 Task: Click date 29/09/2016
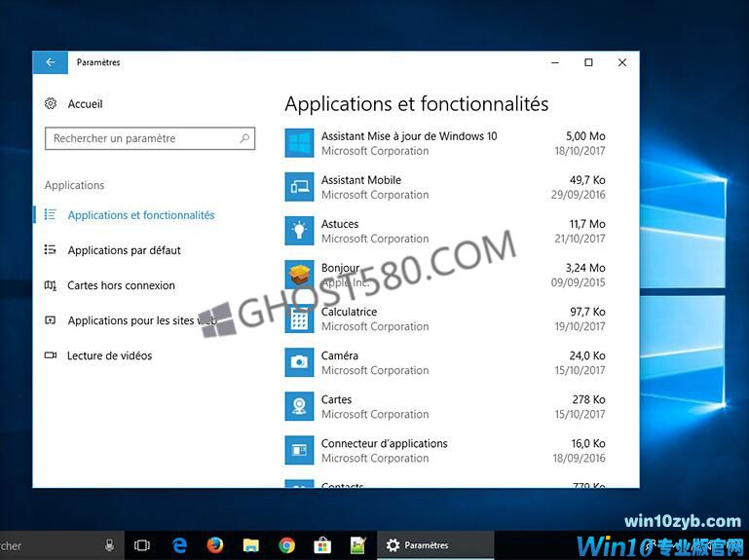[x=578, y=195]
